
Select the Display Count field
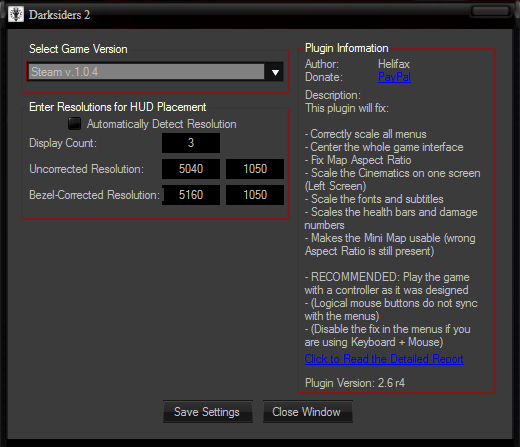[191, 143]
